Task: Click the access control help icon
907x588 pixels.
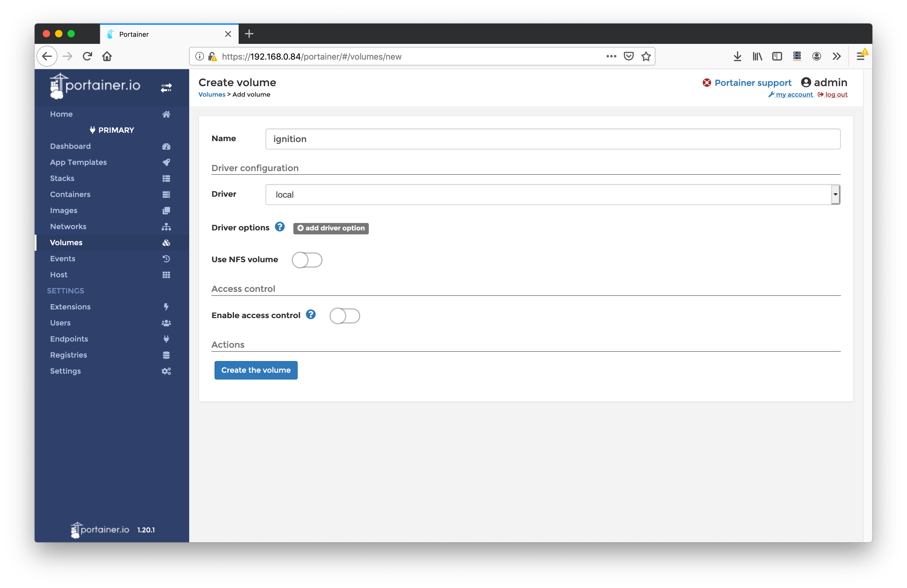Action: 311,315
